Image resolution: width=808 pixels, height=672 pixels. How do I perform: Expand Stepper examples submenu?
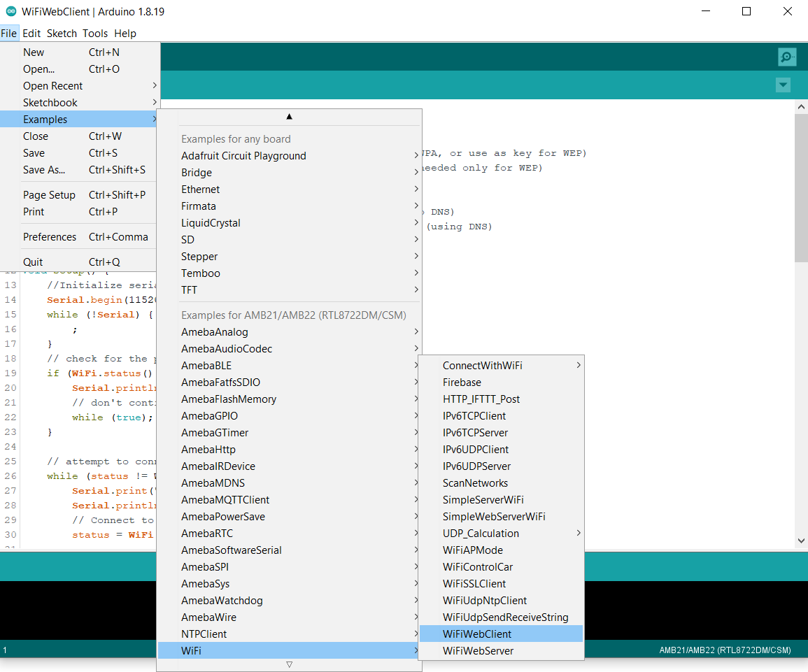tap(289, 257)
